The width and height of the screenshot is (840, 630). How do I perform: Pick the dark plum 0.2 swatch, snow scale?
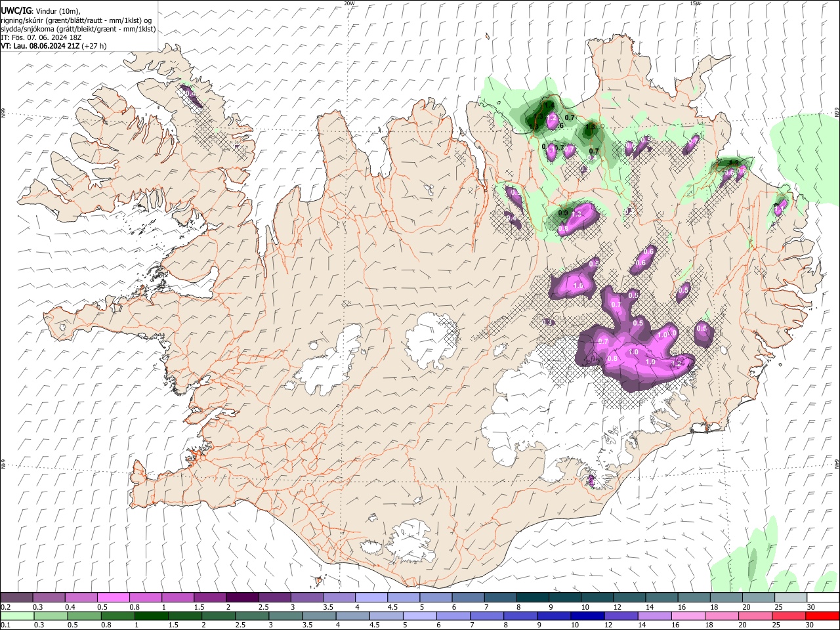click(16, 598)
